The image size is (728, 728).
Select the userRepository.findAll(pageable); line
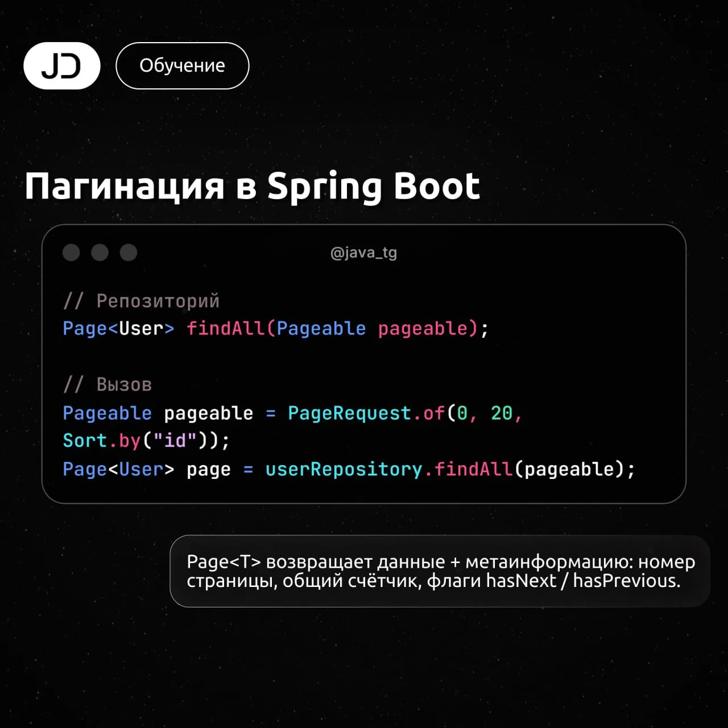point(349,469)
